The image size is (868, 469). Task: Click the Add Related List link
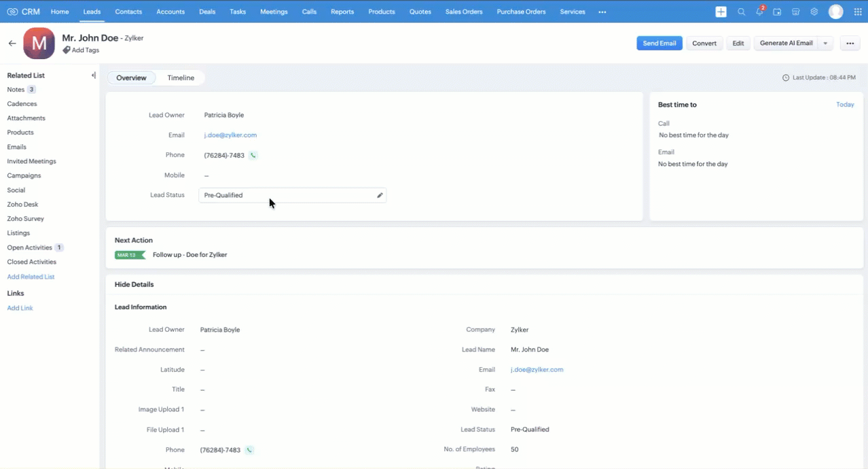tap(31, 277)
